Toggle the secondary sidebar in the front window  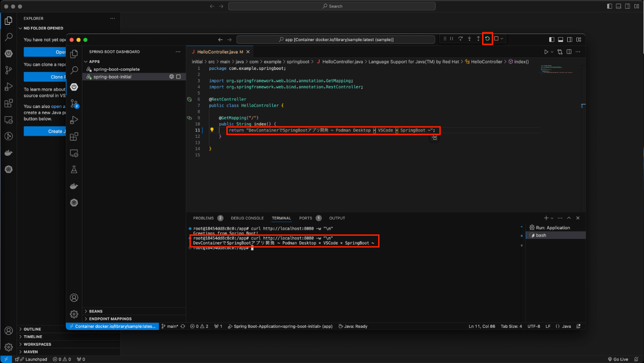tap(569, 40)
